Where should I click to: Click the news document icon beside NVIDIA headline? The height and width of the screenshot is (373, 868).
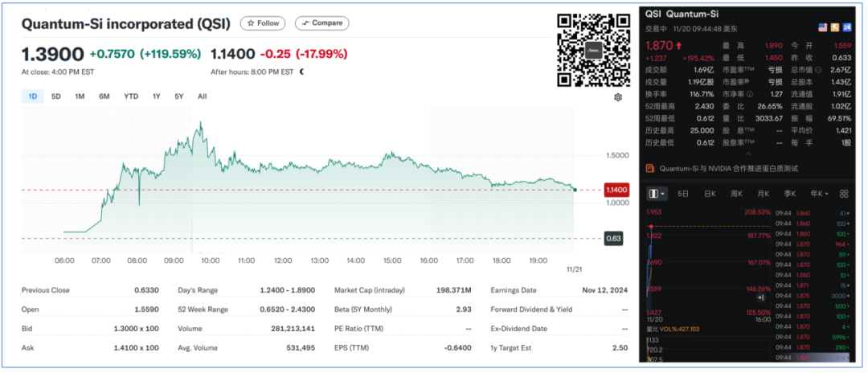(649, 169)
